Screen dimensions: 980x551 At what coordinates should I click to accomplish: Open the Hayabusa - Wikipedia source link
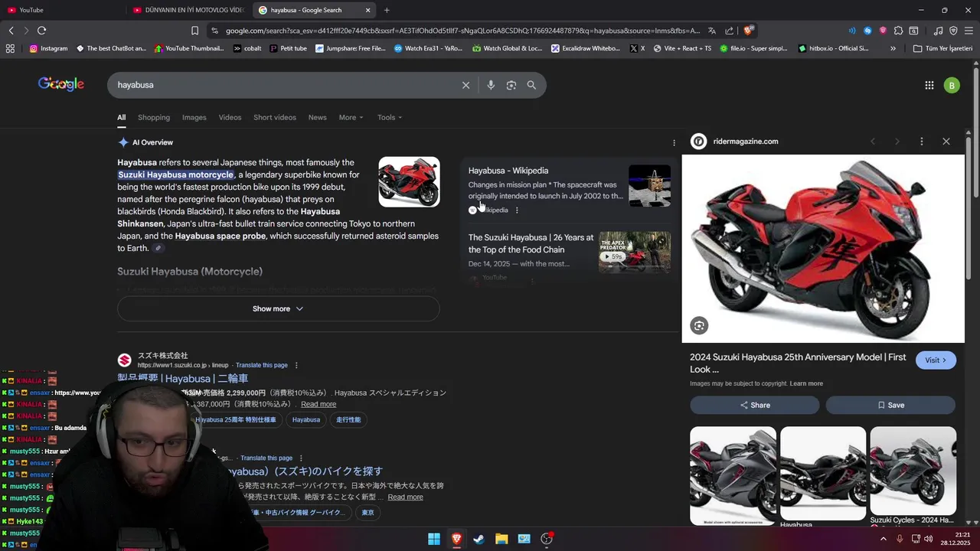pos(508,171)
